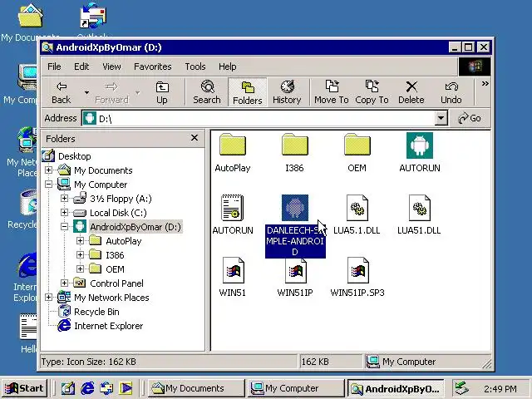Undo the last action via toolbar

(x=451, y=92)
